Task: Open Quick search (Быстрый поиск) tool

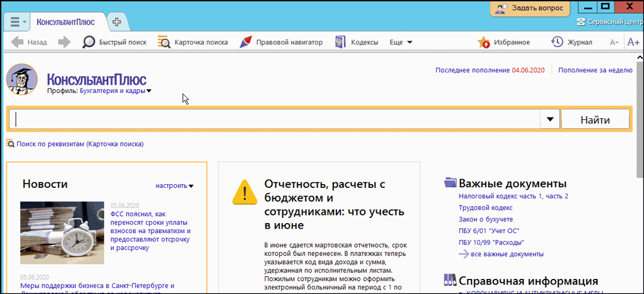Action: point(114,42)
